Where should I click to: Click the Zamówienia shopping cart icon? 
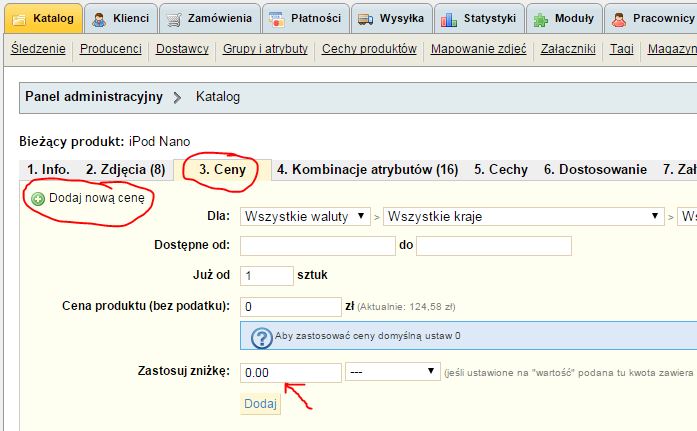(174, 20)
